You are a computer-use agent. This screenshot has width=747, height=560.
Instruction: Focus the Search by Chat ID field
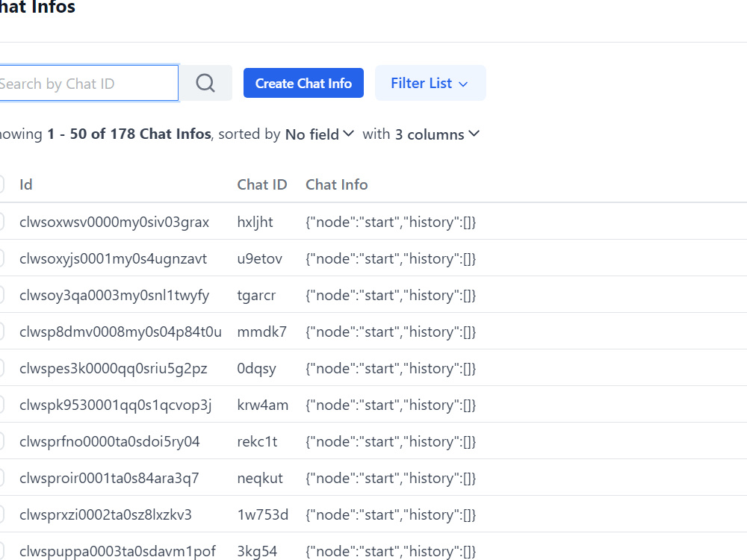(x=89, y=84)
